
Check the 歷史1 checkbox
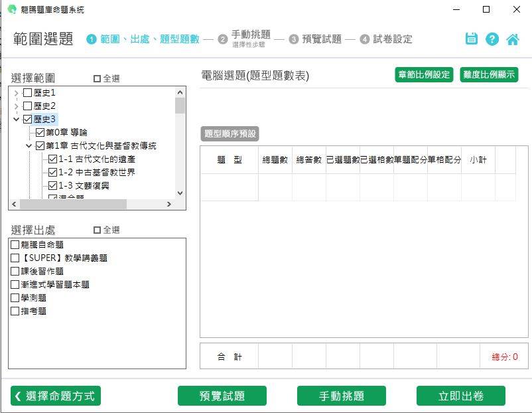27,93
